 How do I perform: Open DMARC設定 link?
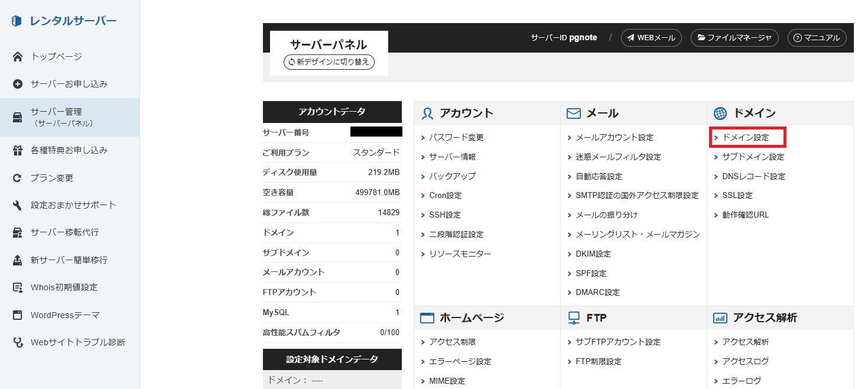click(597, 292)
